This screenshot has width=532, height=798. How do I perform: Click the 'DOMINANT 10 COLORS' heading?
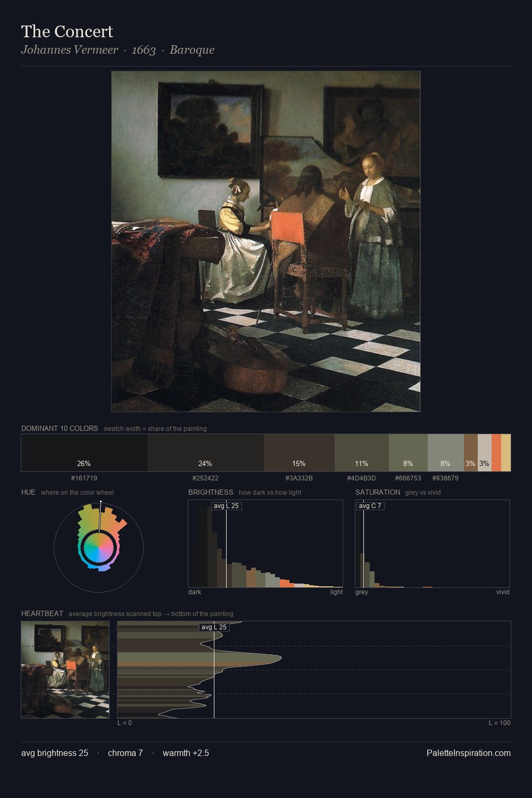pos(60,428)
